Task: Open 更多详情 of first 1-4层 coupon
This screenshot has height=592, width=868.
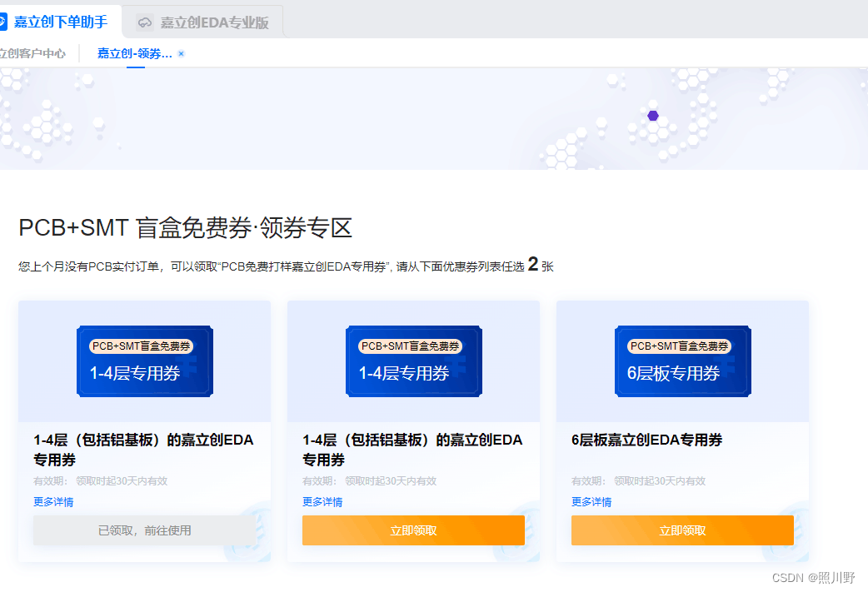Action: [53, 502]
